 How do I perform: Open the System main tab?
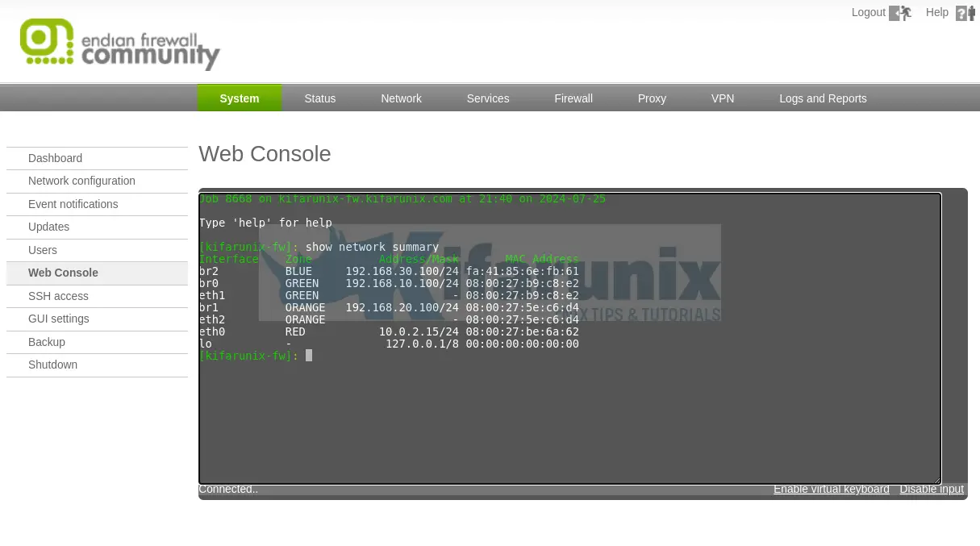(x=240, y=98)
